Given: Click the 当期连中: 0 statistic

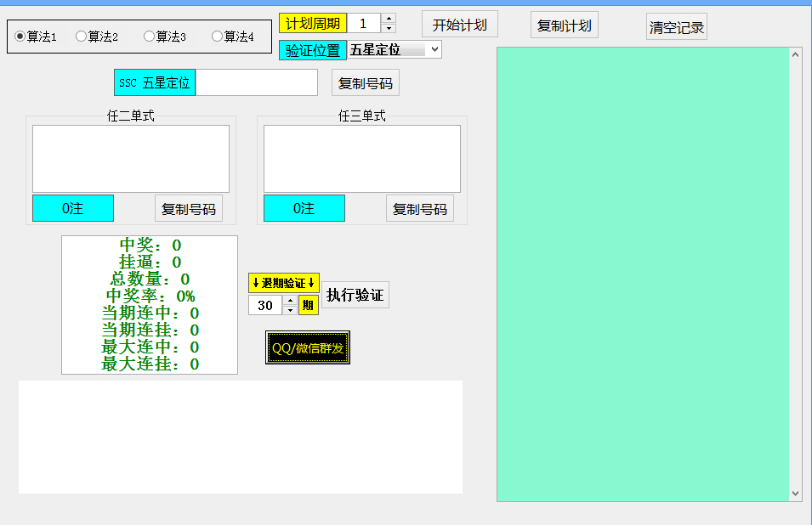Looking at the screenshot, I should pyautogui.click(x=150, y=313).
